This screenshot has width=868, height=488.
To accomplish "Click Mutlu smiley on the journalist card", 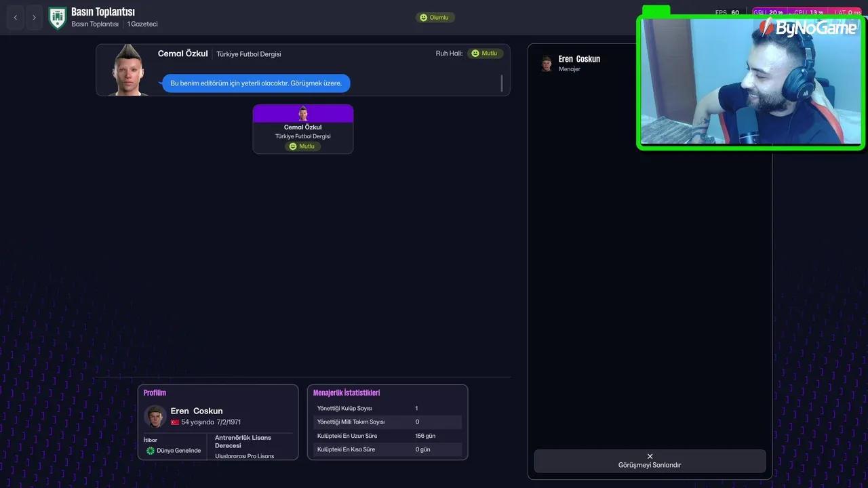I will [294, 146].
